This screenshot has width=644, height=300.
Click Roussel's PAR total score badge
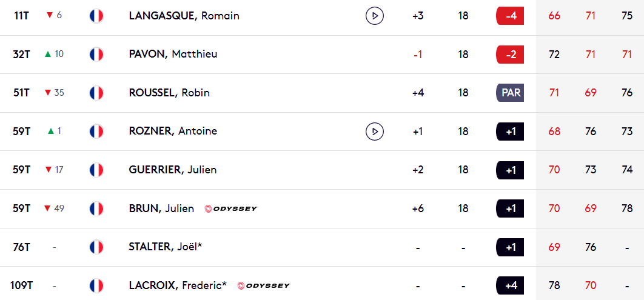(x=510, y=93)
